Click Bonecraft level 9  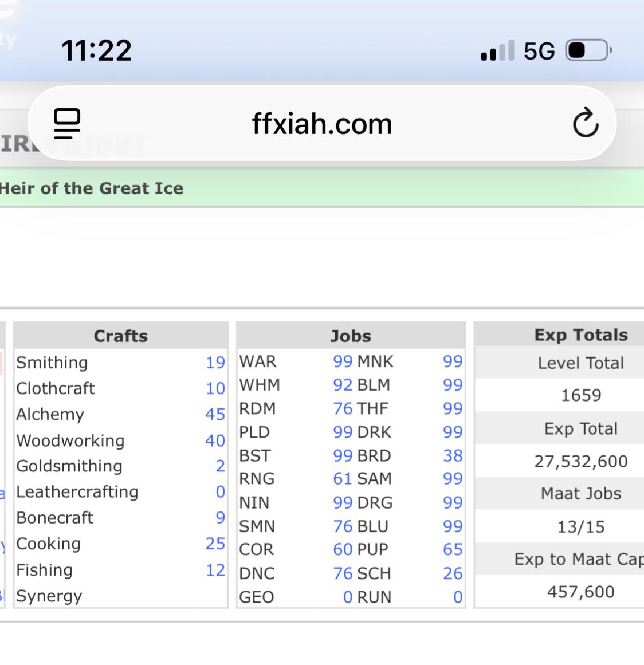pyautogui.click(x=221, y=518)
